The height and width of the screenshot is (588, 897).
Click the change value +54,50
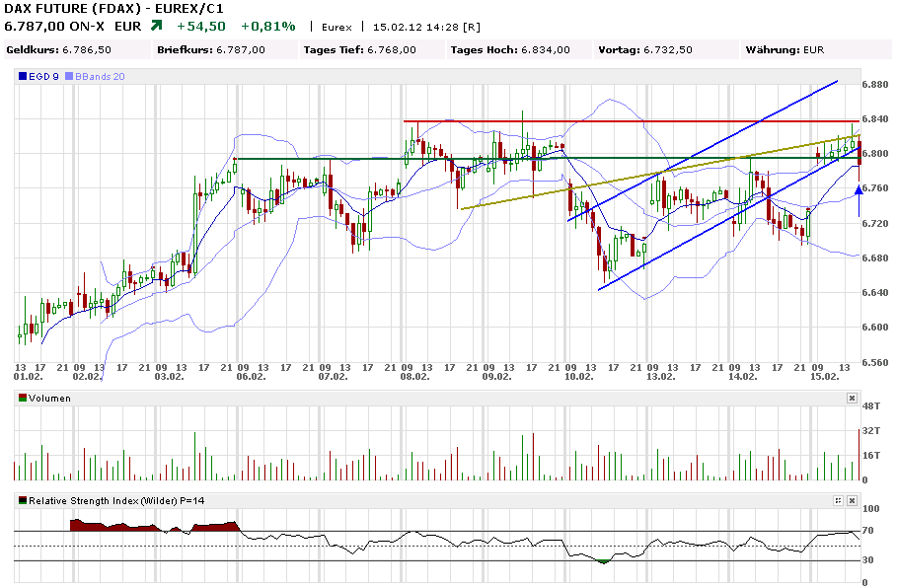coord(200,27)
